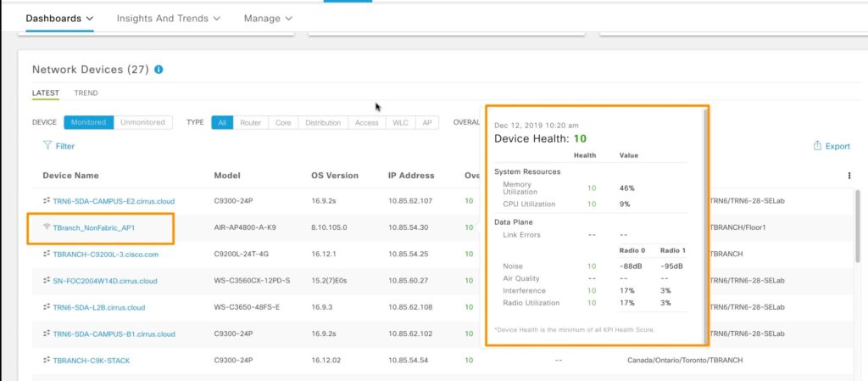Filter device type by WLC
The image size is (868, 381).
click(398, 122)
